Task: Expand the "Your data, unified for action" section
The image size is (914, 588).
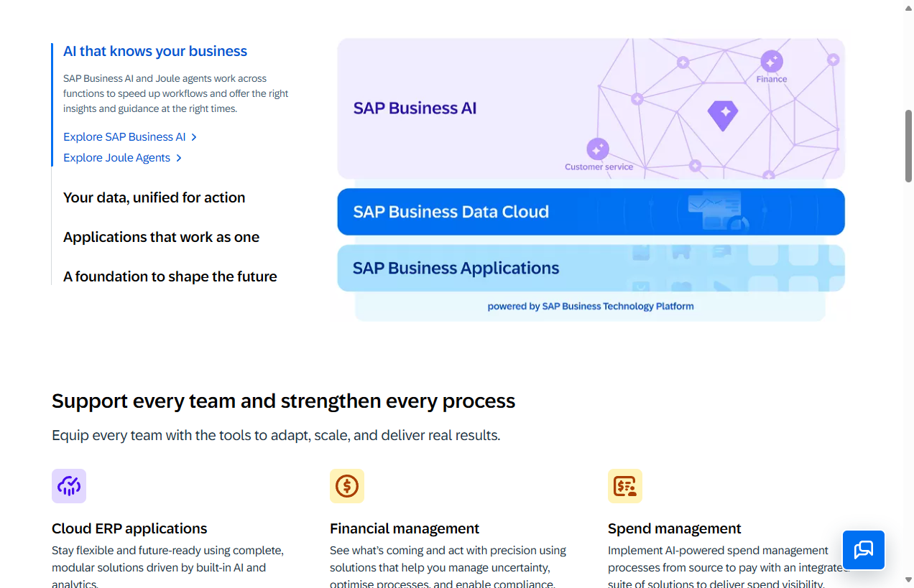Action: 154,197
